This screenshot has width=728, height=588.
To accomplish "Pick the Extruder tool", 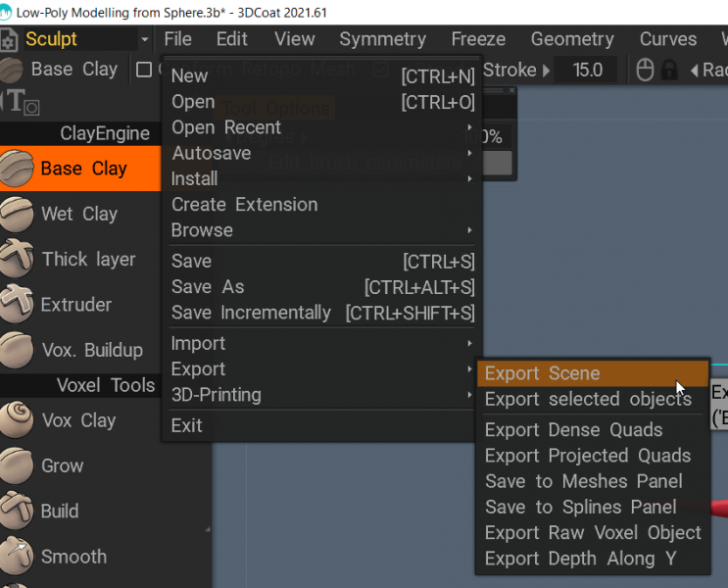I will pyautogui.click(x=75, y=305).
